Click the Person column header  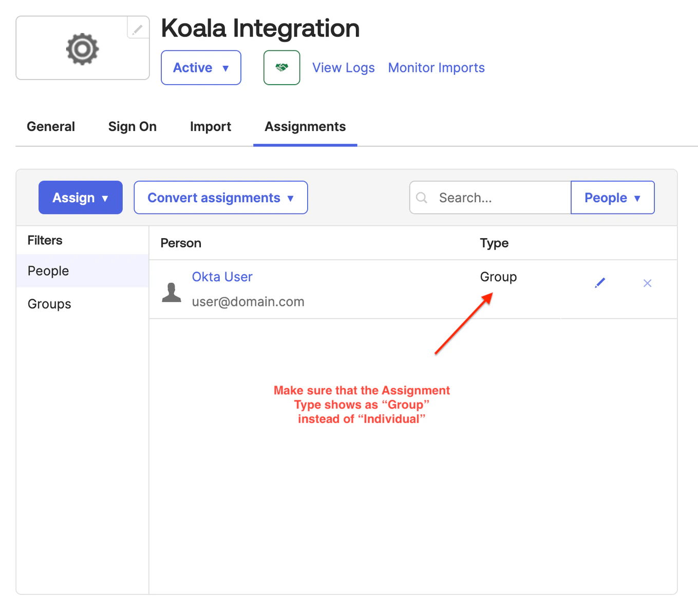pos(181,243)
